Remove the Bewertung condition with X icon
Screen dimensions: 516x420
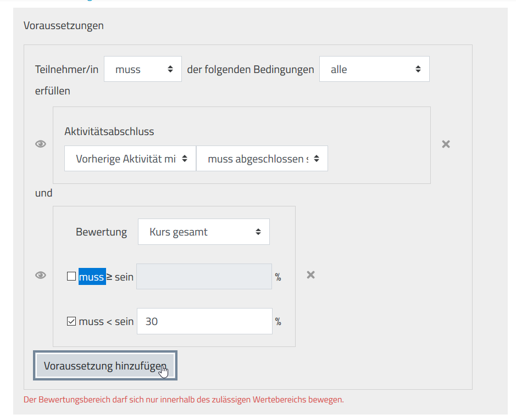click(x=310, y=275)
